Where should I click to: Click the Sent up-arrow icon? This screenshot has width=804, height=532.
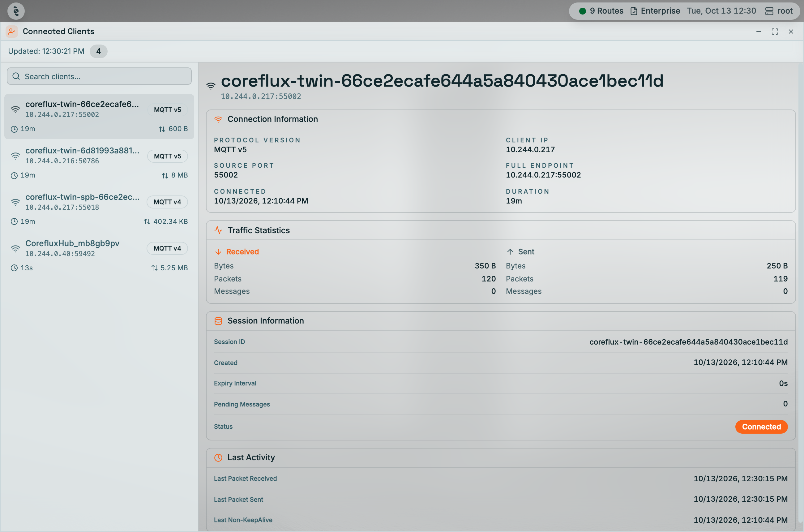pos(510,252)
